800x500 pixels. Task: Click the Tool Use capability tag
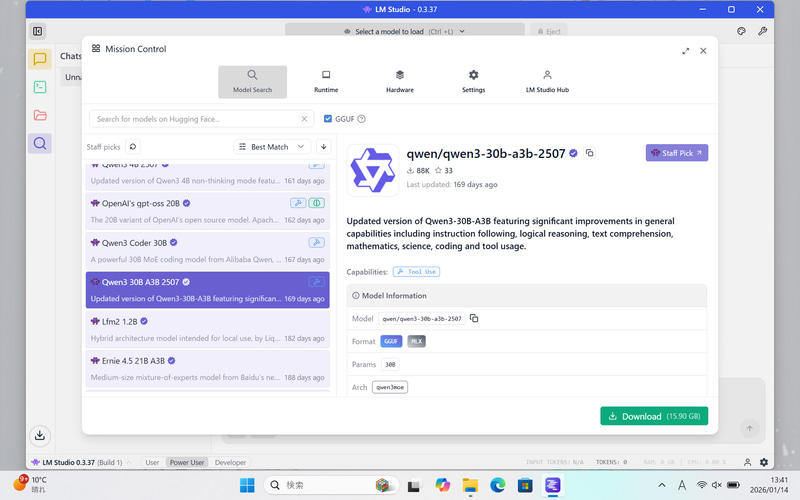(x=416, y=272)
